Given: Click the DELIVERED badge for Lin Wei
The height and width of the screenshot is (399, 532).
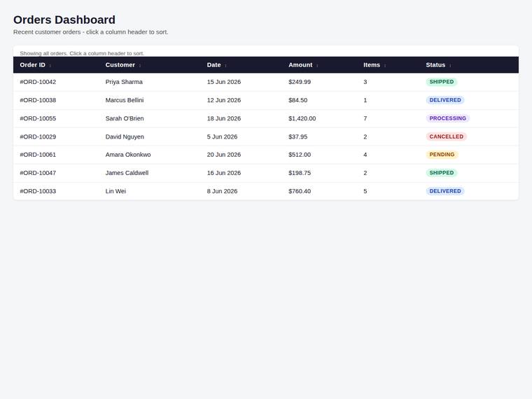Looking at the screenshot, I should [445, 191].
